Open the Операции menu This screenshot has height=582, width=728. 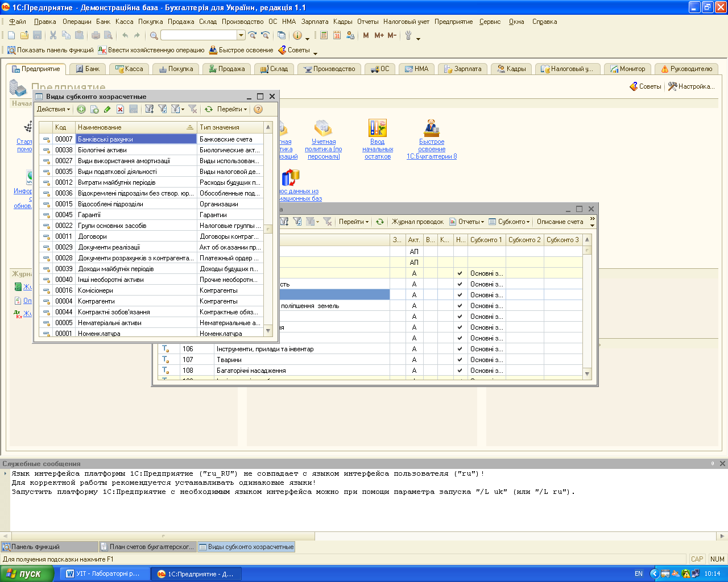tap(77, 22)
